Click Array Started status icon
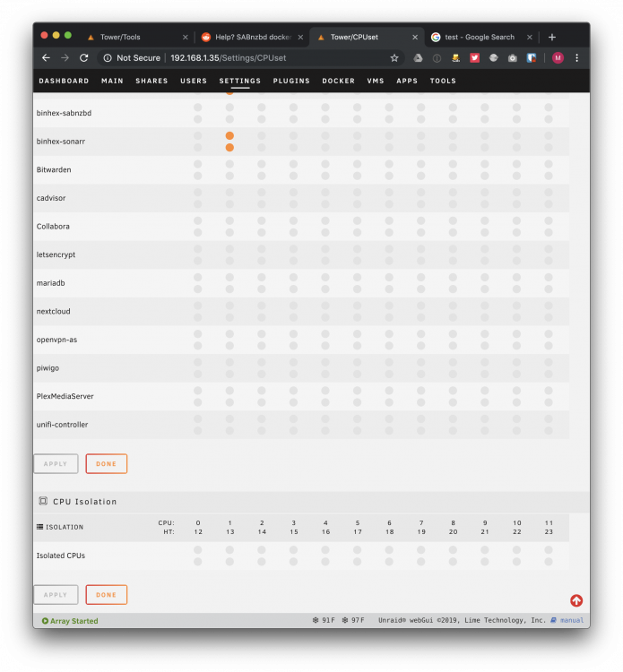Image resolution: width=623 pixels, height=672 pixels. click(45, 621)
